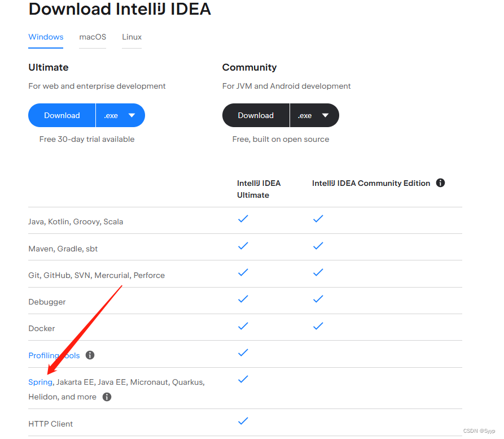Open the Spring link
The height and width of the screenshot is (439, 504).
40,382
